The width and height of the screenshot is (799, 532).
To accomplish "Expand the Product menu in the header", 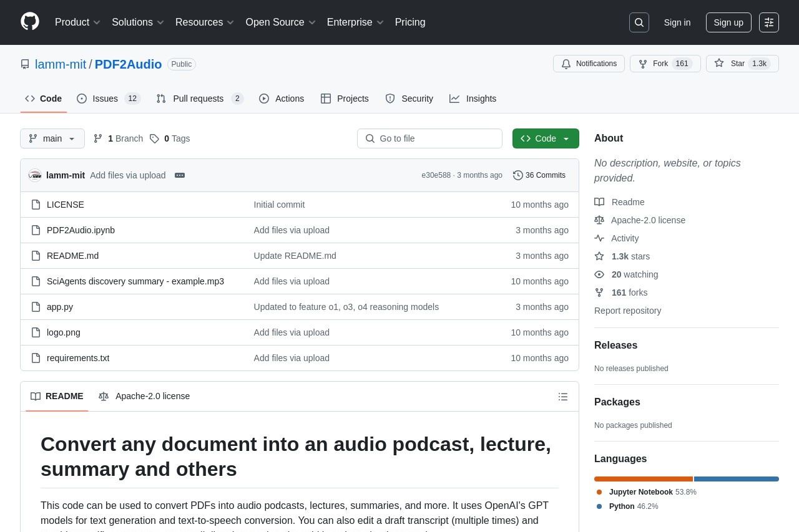I will click(x=77, y=22).
